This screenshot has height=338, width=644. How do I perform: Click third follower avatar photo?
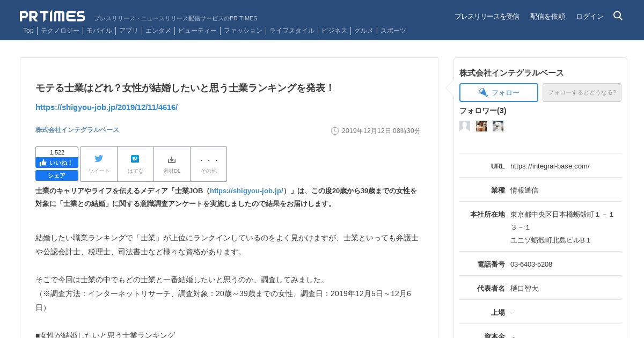(498, 126)
